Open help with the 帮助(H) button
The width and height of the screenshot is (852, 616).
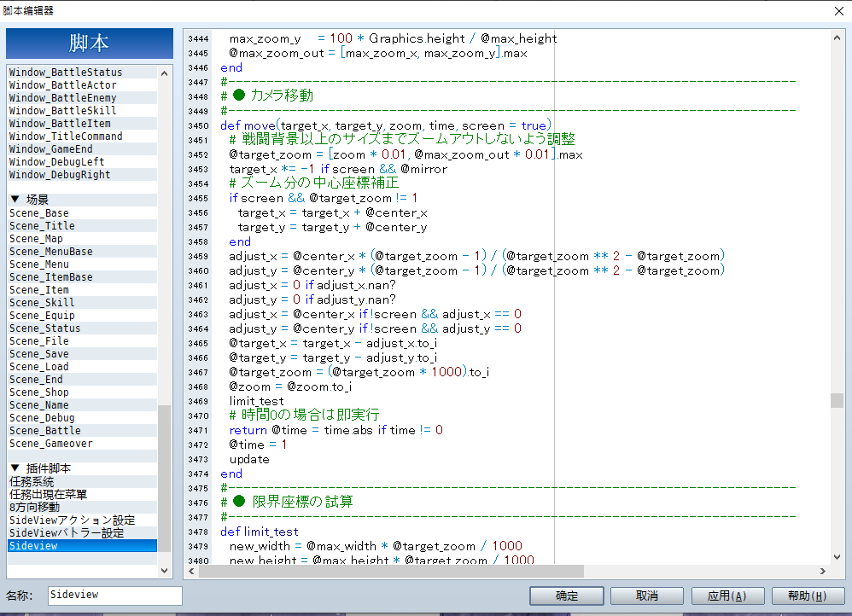(808, 596)
